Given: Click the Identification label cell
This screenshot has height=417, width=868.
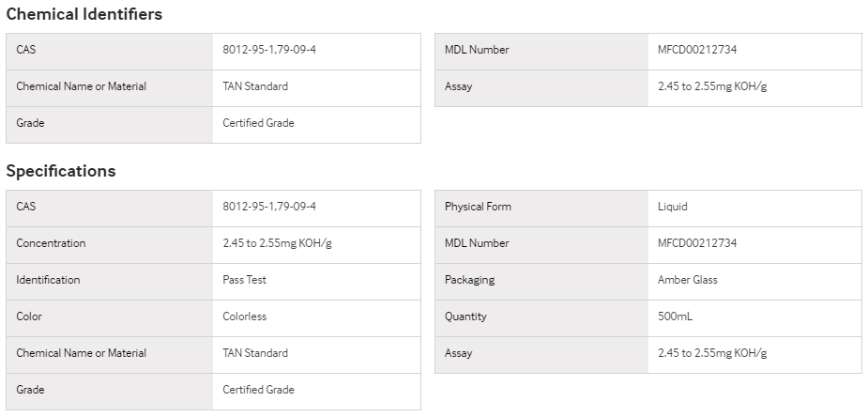Looking at the screenshot, I should click(110, 282).
